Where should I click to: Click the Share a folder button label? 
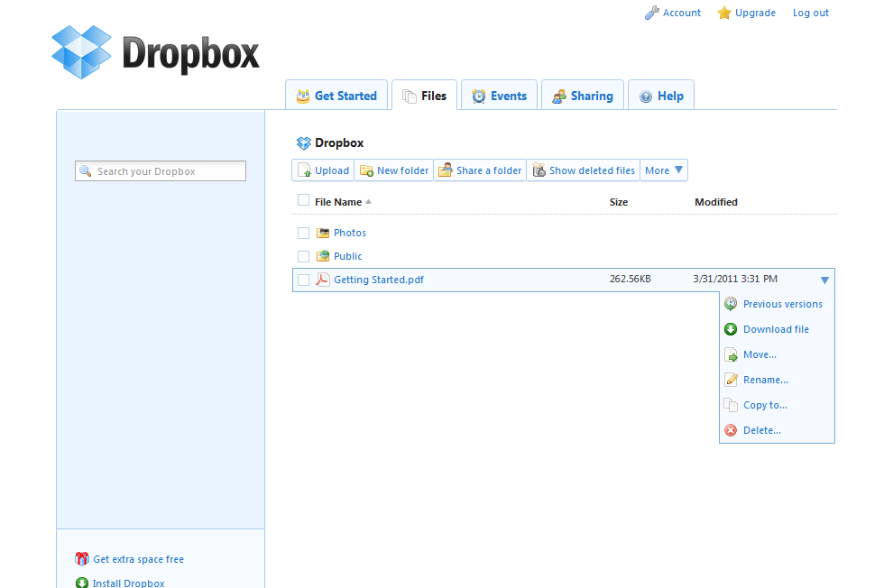489,170
